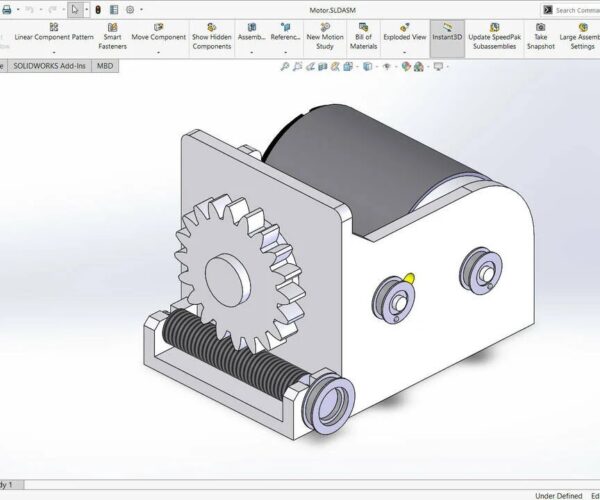This screenshot has width=600, height=500.
Task: Toggle the select cursor tool in title bar
Action: click(77, 9)
